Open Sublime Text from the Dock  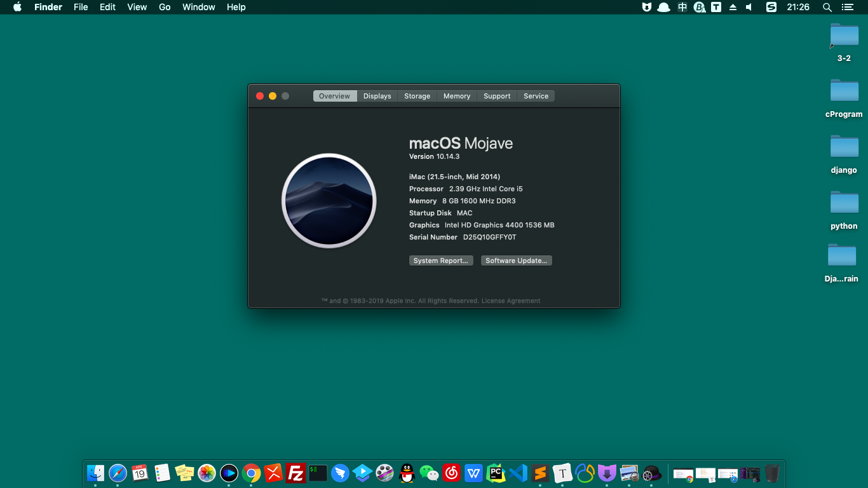(x=540, y=473)
